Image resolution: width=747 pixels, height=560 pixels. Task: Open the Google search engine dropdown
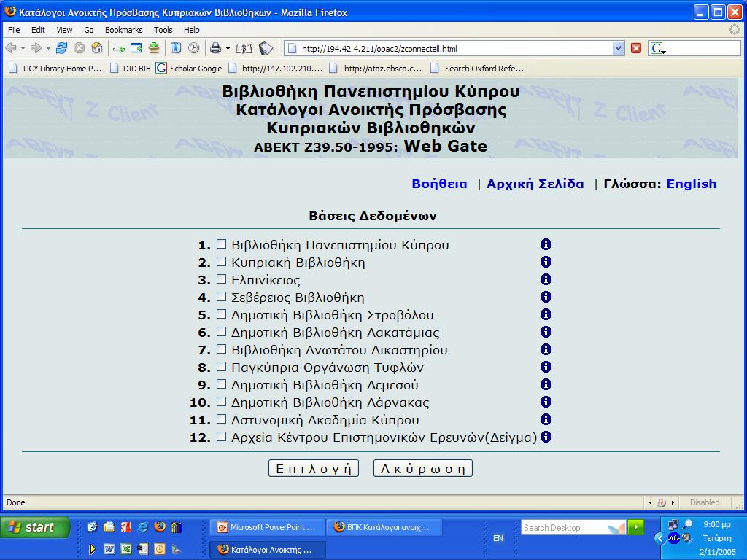tap(659, 49)
